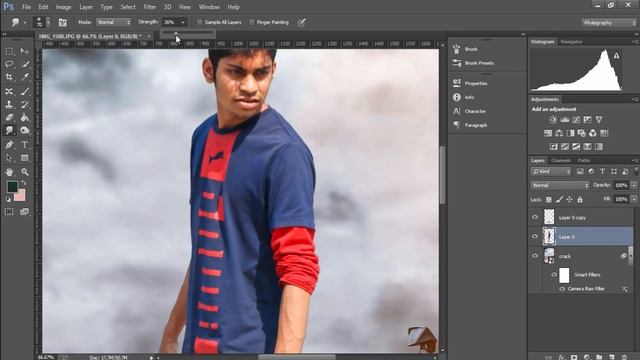This screenshot has width=640, height=360.
Task: Reset default foreground and background colors
Action: pos(8,199)
